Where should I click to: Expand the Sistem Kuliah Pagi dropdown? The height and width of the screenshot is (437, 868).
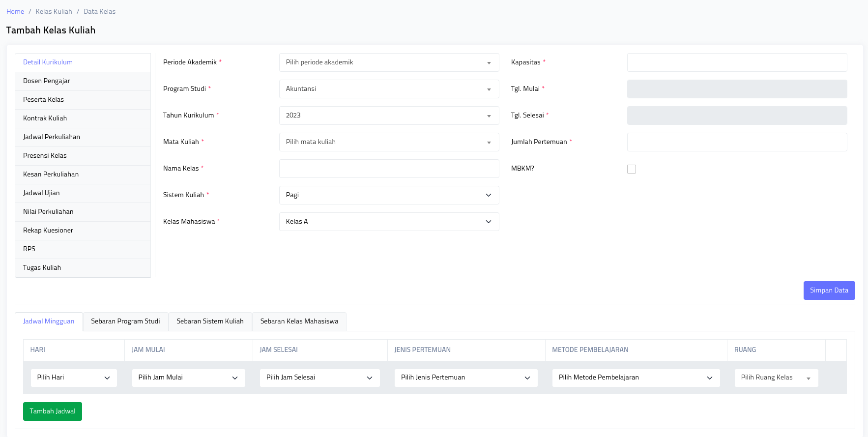click(389, 195)
